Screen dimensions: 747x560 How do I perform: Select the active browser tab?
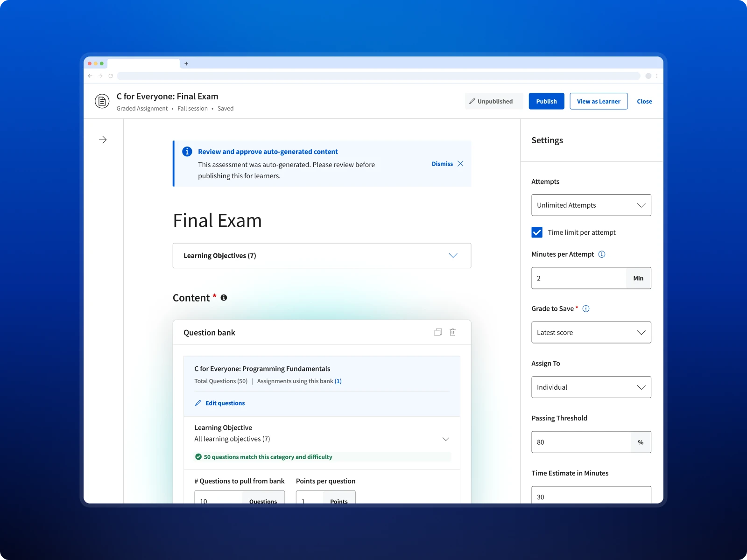[x=143, y=63]
